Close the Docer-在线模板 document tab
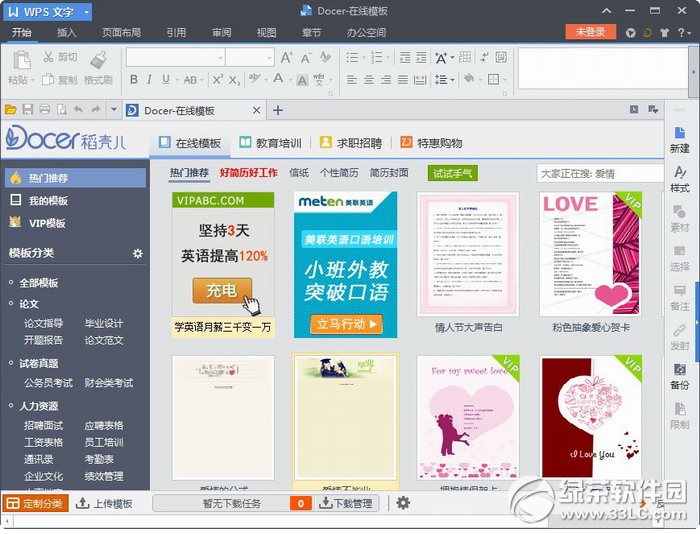 coord(256,110)
